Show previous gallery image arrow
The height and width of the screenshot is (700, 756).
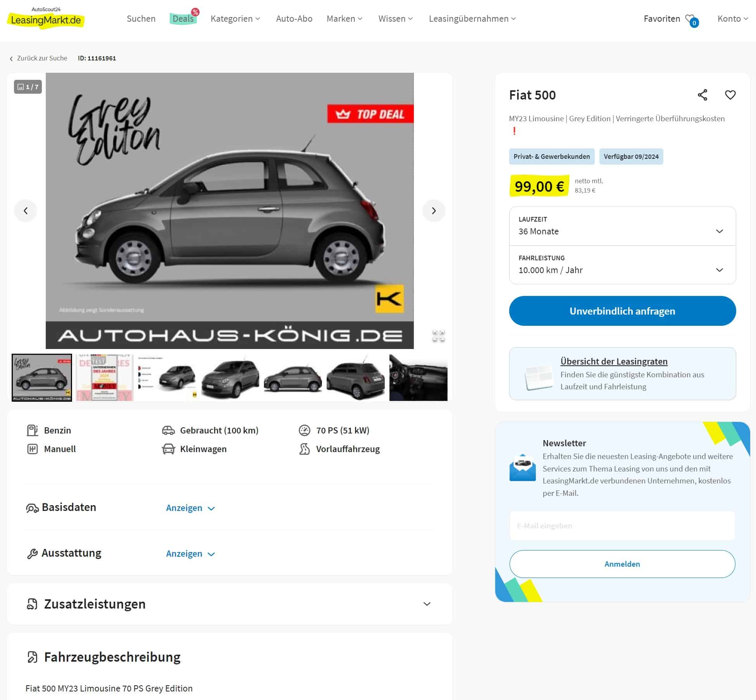[x=26, y=210]
